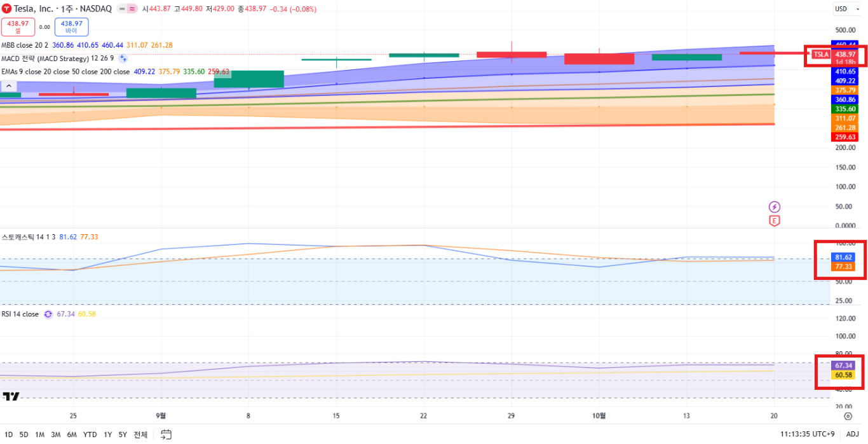868x444 pixels.
Task: Click the 10월 date label on time axis
Action: (x=599, y=415)
